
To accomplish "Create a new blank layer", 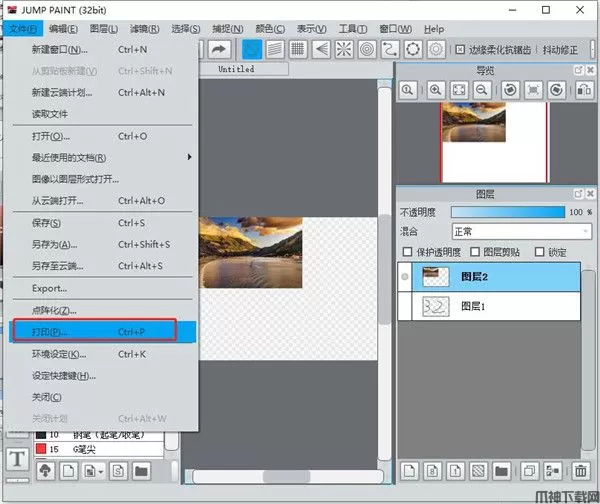I will tap(409, 470).
